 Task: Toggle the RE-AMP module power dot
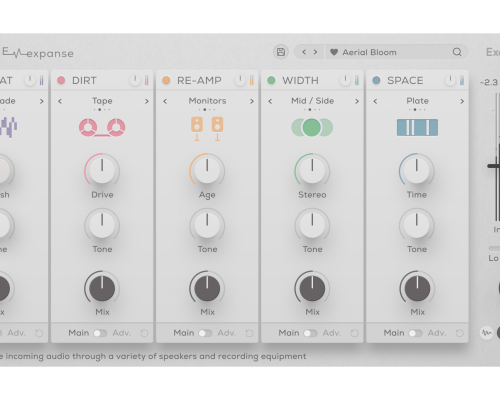pyautogui.click(x=166, y=80)
